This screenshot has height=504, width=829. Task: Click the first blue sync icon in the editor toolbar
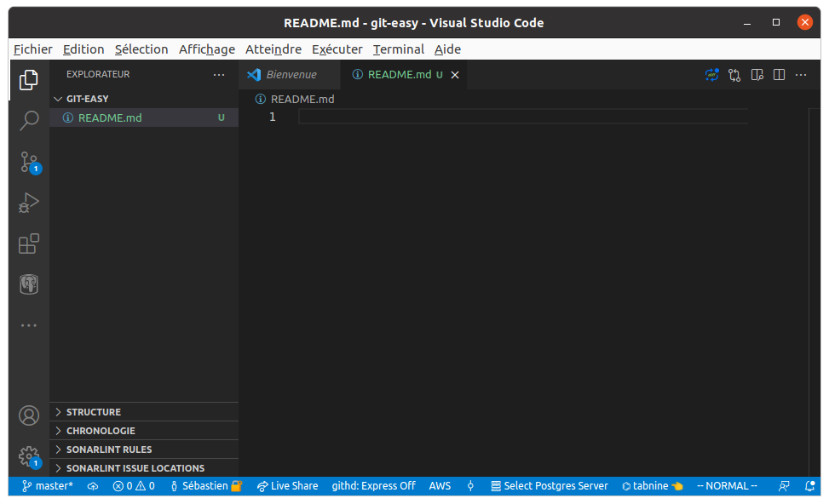click(x=711, y=74)
